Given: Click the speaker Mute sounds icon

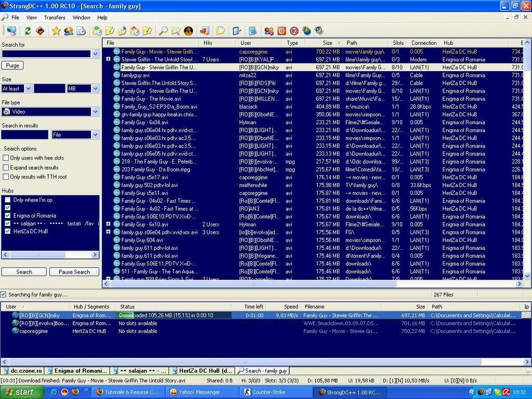Looking at the screenshot, I should coord(319,31).
